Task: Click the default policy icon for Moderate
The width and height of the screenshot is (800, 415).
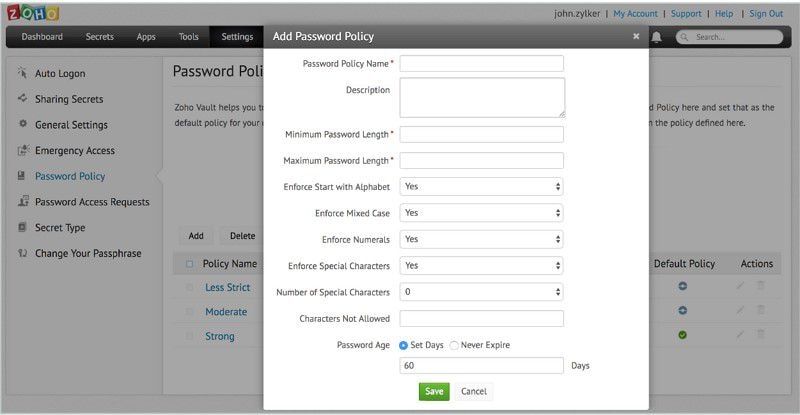Action: tap(682, 311)
